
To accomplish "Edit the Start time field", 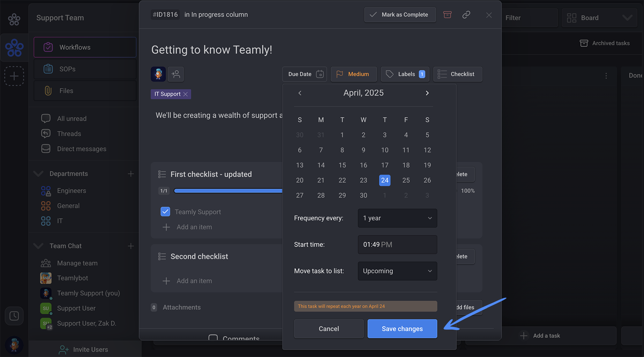I will click(x=397, y=245).
